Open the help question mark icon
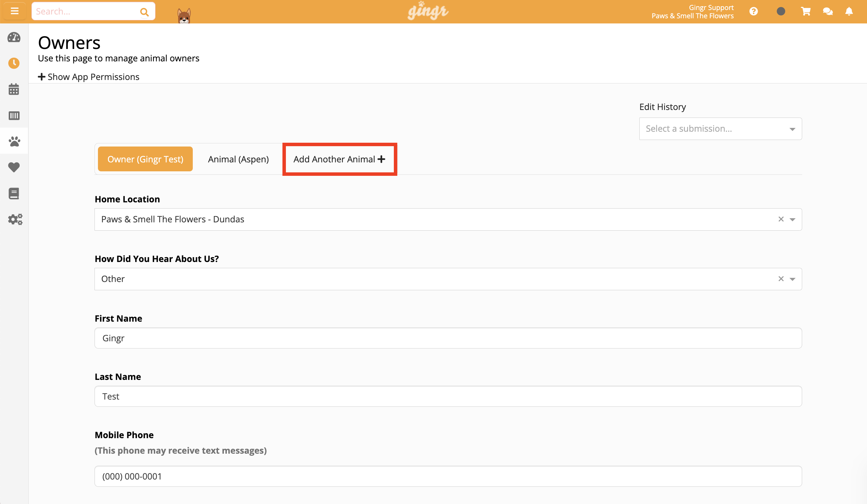The height and width of the screenshot is (504, 867). pyautogui.click(x=754, y=11)
